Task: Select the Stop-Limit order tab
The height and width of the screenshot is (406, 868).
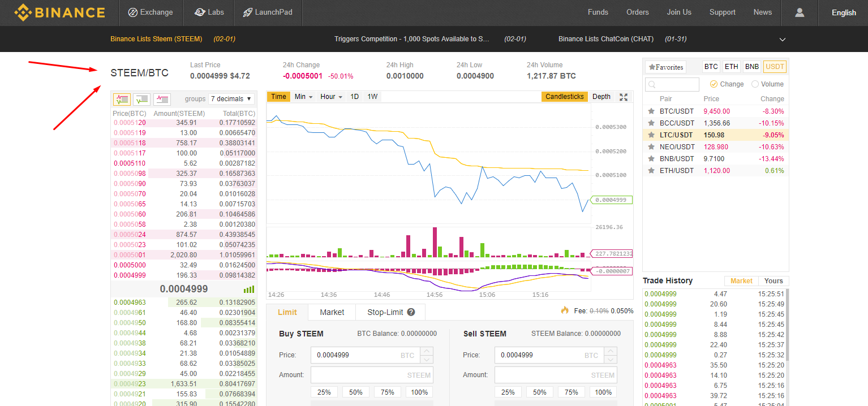Action: [x=390, y=312]
